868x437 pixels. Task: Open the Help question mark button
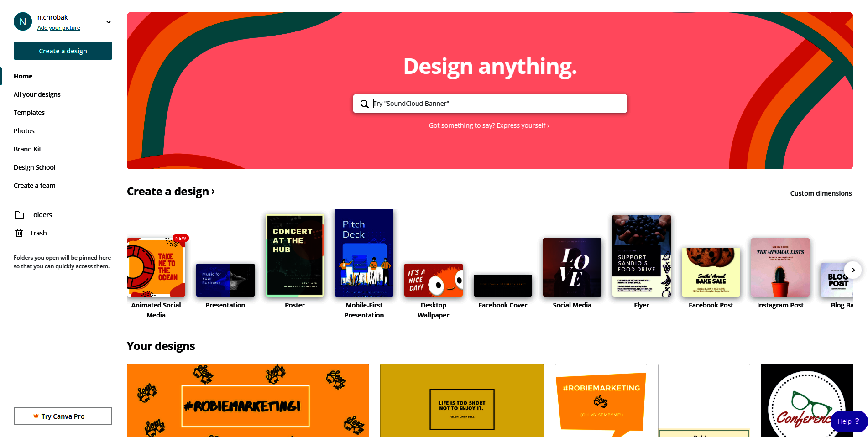849,421
